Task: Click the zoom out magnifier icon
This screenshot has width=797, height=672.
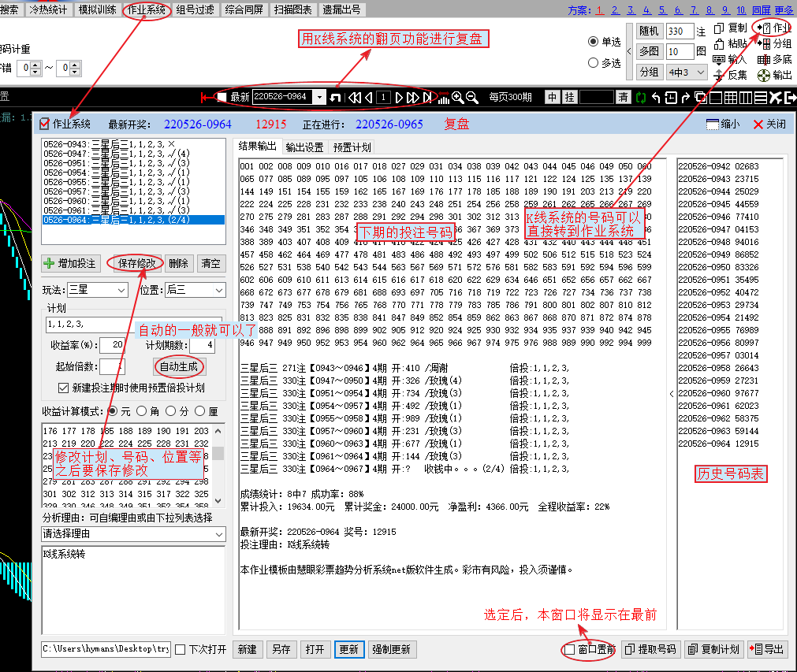Action: (x=472, y=98)
